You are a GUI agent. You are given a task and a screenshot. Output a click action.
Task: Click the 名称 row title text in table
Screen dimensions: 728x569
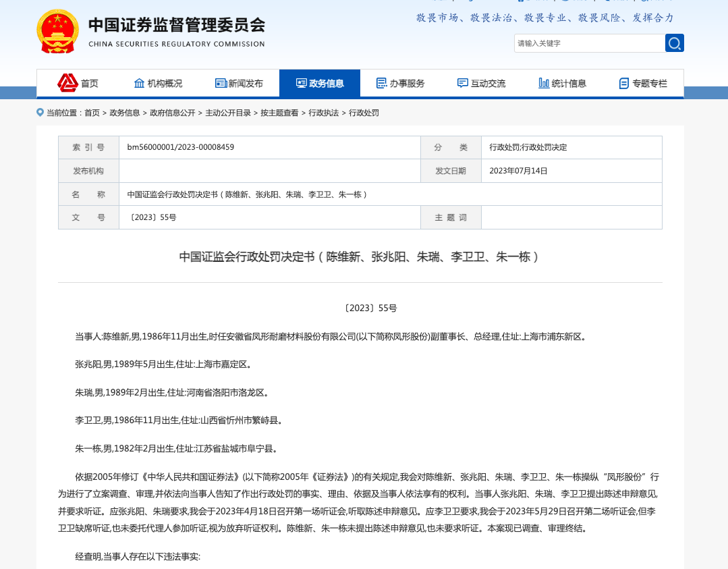tap(247, 194)
